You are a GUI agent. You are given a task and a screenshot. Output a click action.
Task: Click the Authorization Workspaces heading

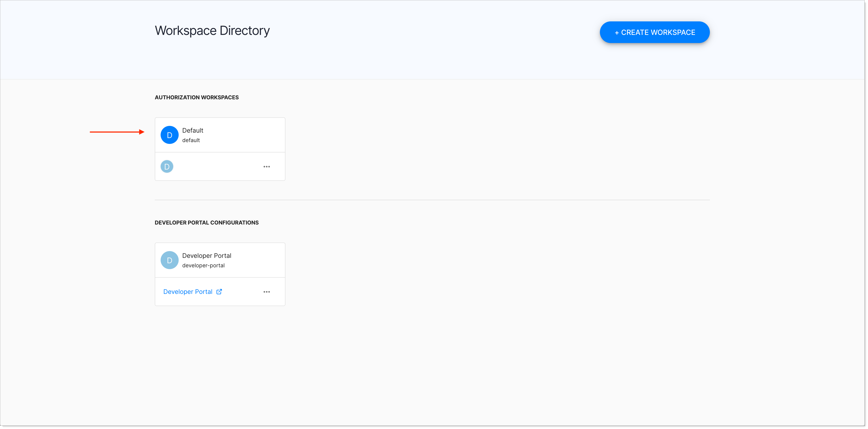tap(197, 97)
